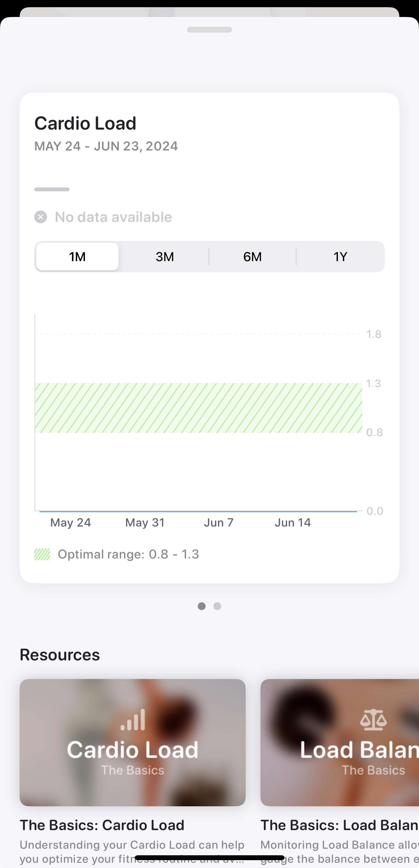Screen dimensions: 419x868
Task: Tap the May 31 label on chart axis
Action: [145, 523]
